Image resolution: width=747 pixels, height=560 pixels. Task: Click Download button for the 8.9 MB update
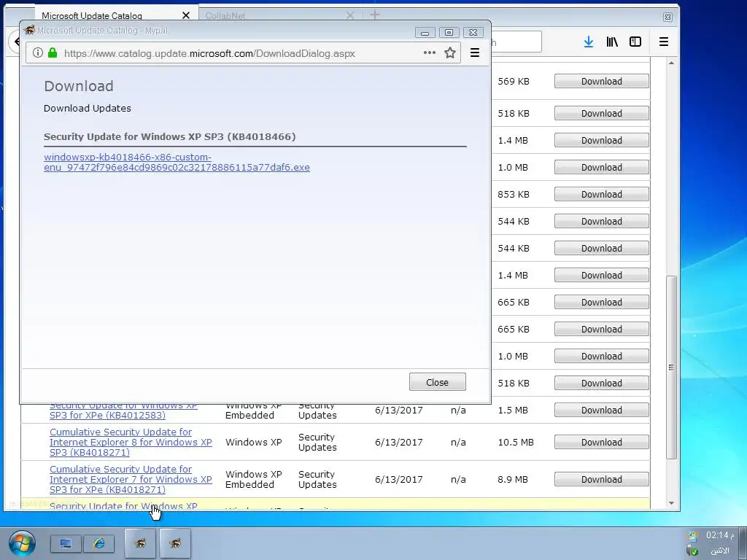pyautogui.click(x=601, y=480)
